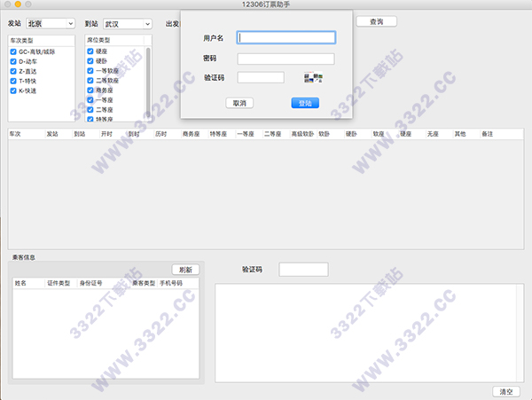Uncheck D-动车 train type
Screen dimensions: 532x400
tap(13, 61)
